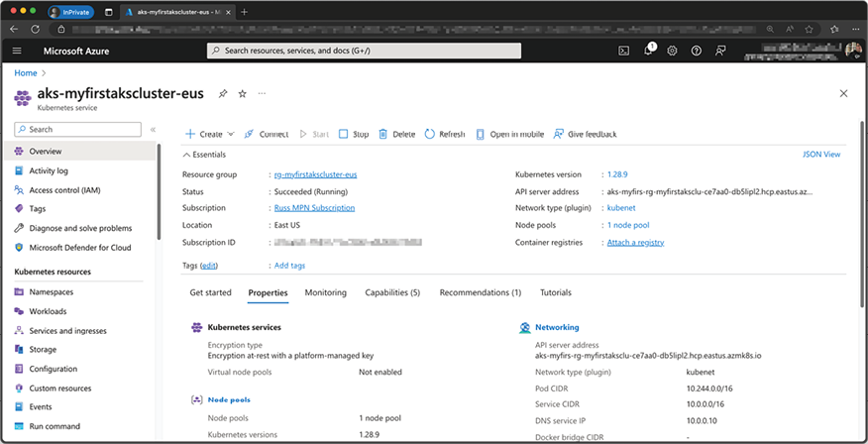This screenshot has height=444, width=868.
Task: Click Attach a registry link
Action: point(635,243)
